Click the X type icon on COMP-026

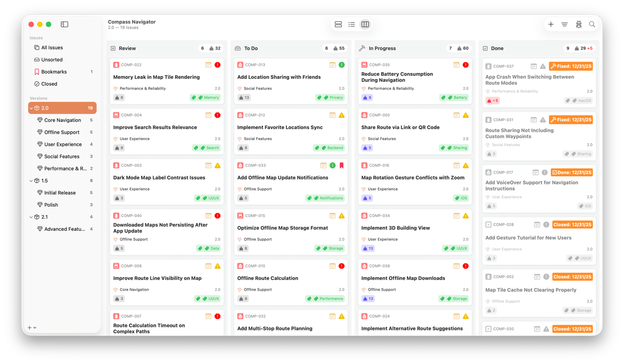coord(488,225)
